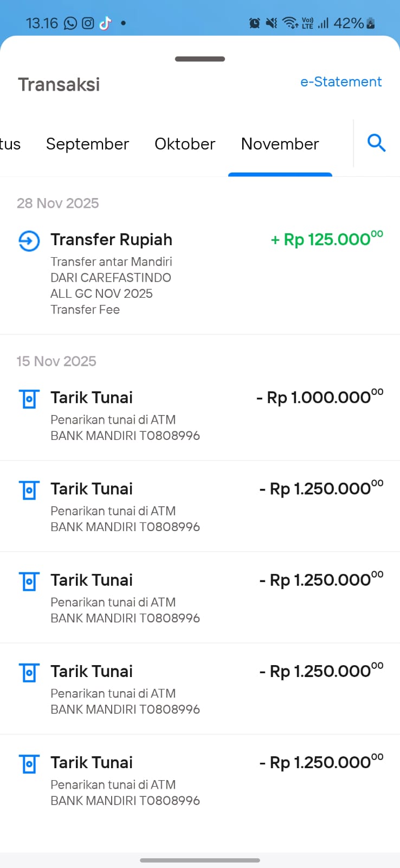Tap the Transfer Rupiah arrow icon
Screen dimensions: 400x868
(x=29, y=241)
